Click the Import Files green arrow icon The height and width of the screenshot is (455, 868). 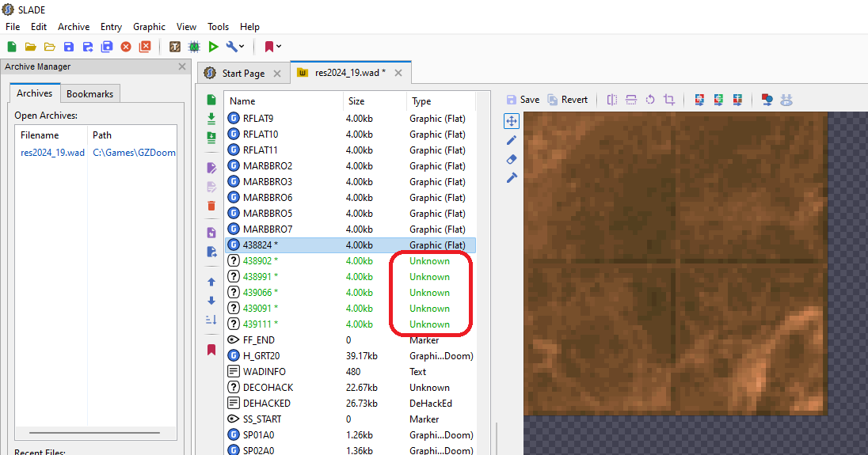pos(211,119)
